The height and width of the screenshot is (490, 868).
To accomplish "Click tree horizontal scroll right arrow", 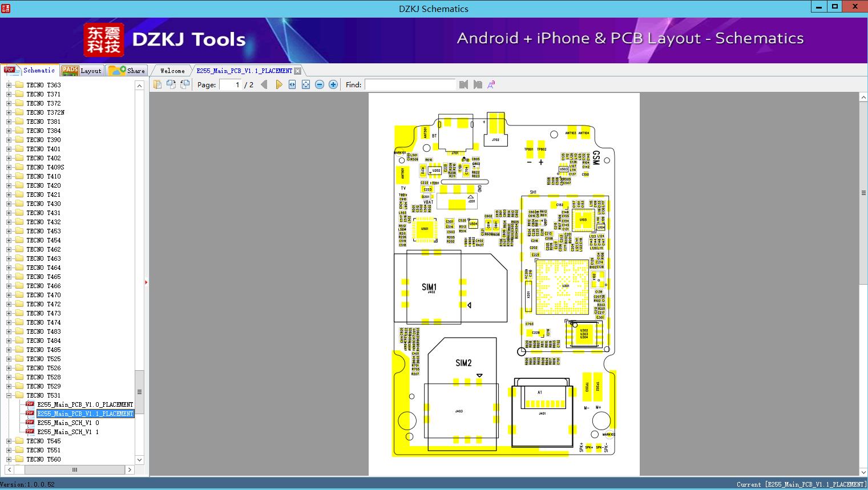I will pos(130,469).
